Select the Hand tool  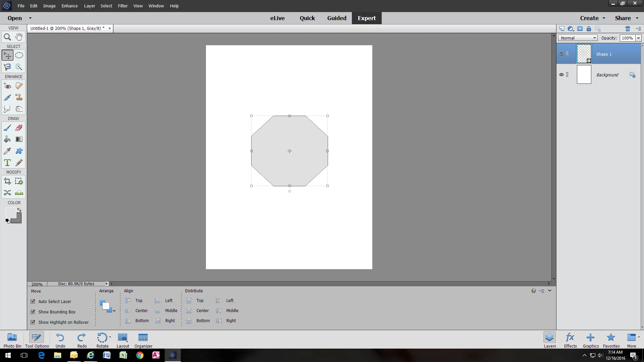point(19,37)
